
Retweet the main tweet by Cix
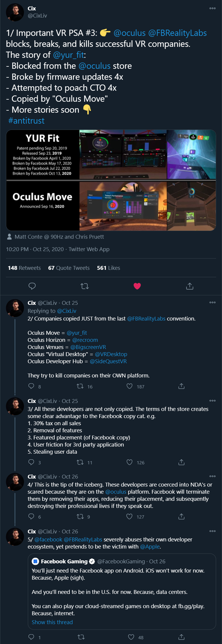[x=85, y=286]
